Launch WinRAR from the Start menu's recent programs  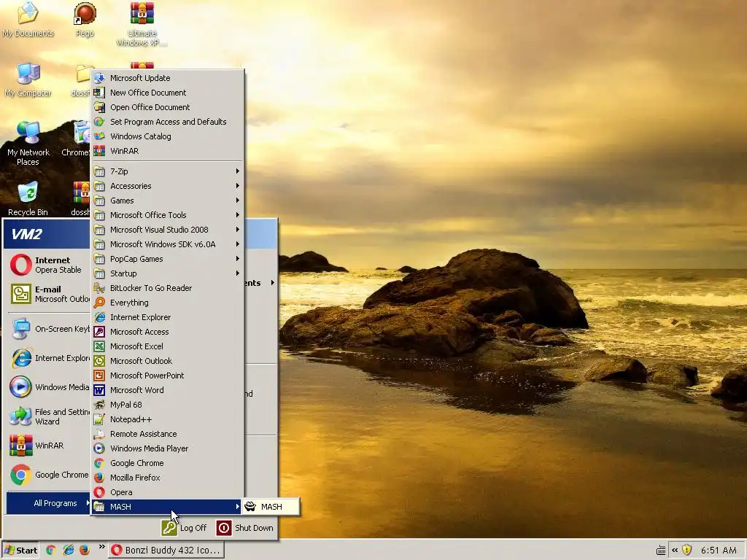(48, 446)
